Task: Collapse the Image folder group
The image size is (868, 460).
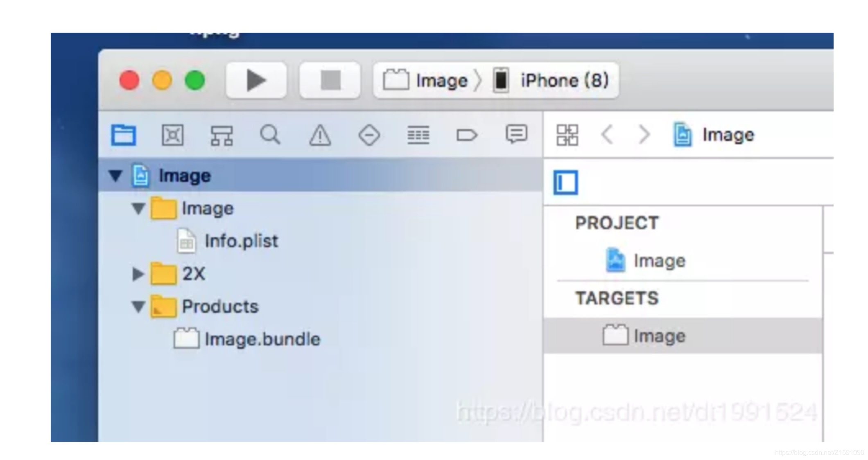Action: 138,208
